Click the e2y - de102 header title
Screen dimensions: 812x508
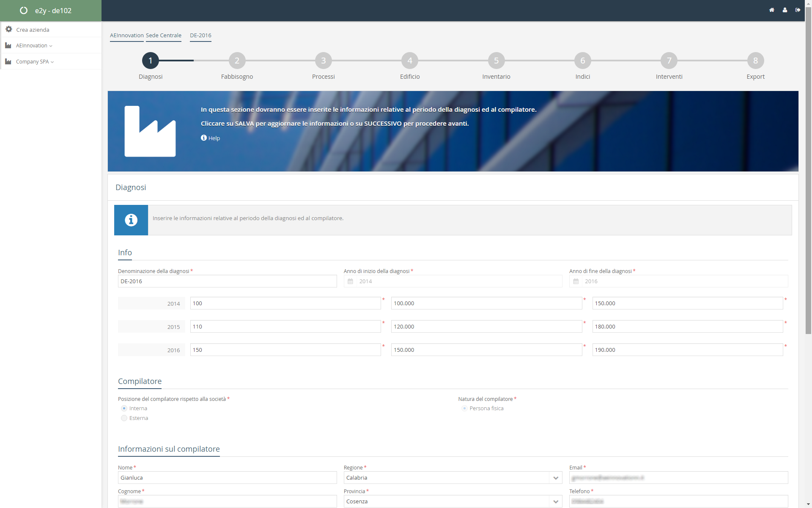(x=53, y=11)
